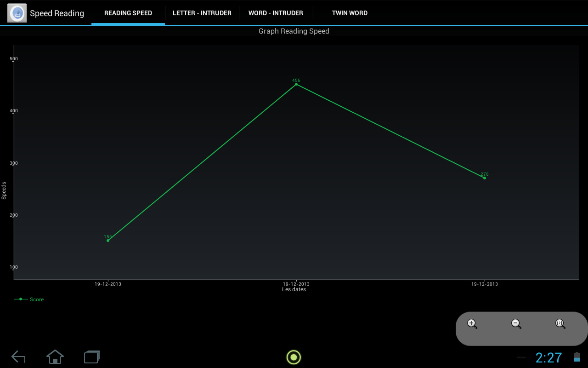Click the Score legend entry
588x368 pixels.
tap(29, 299)
